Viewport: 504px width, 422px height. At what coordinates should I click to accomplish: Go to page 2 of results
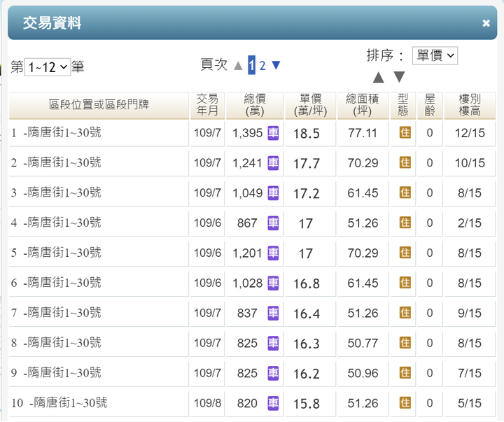point(262,66)
